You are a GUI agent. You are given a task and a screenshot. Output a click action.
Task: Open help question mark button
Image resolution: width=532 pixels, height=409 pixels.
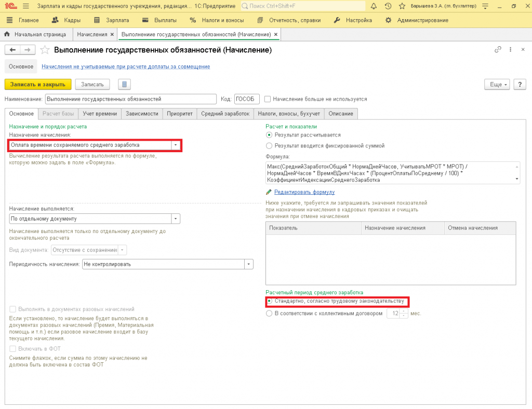point(519,84)
